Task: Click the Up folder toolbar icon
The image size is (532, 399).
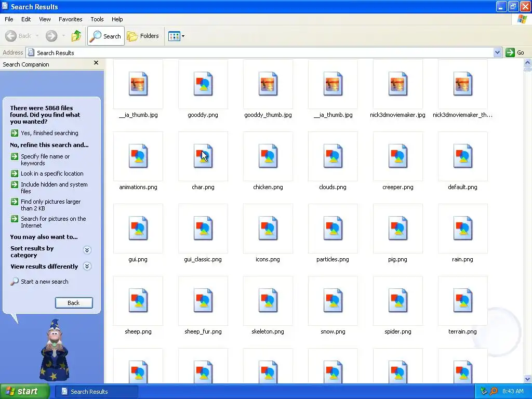Action: point(76,36)
